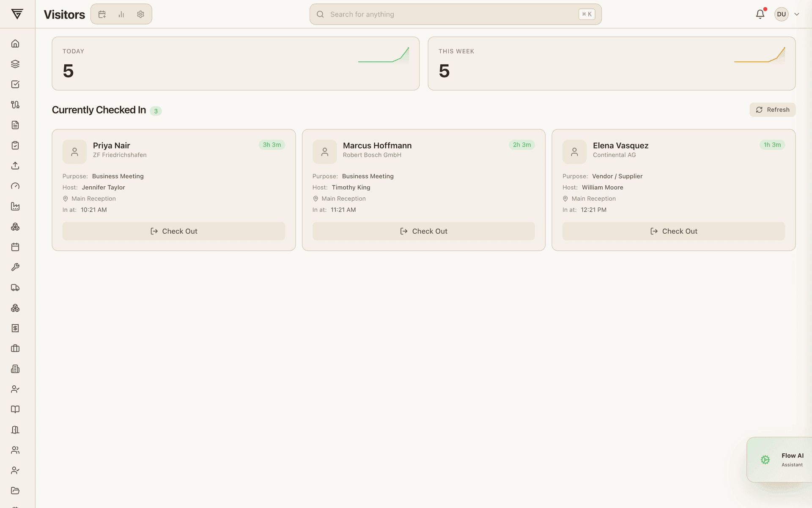Open the calendar sidebar icon
This screenshot has height=508, width=812.
pyautogui.click(x=15, y=247)
